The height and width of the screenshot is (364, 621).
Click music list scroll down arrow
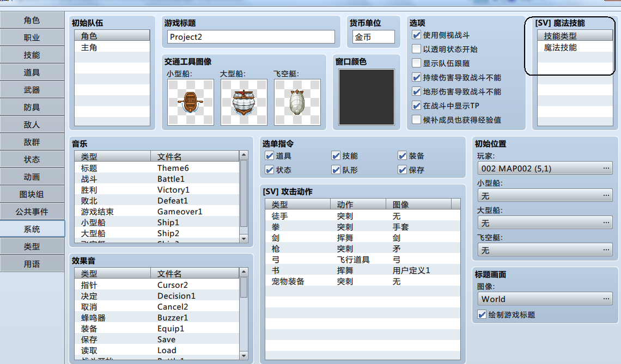point(243,238)
